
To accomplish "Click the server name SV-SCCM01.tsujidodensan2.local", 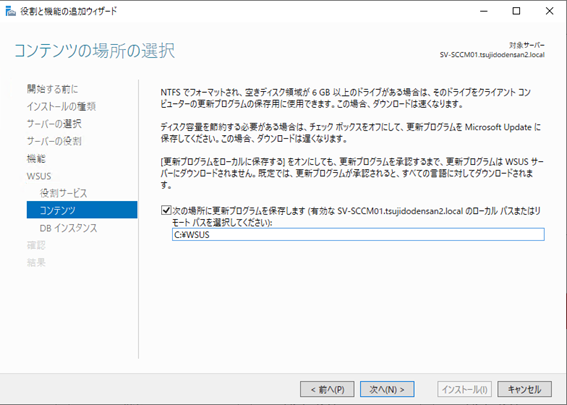I will click(x=492, y=55).
